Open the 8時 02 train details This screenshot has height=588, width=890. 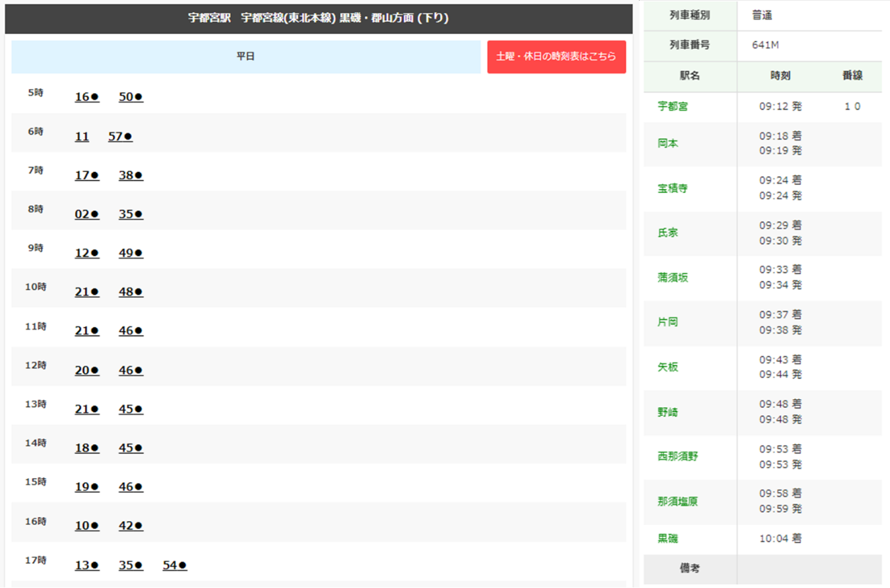click(86, 214)
